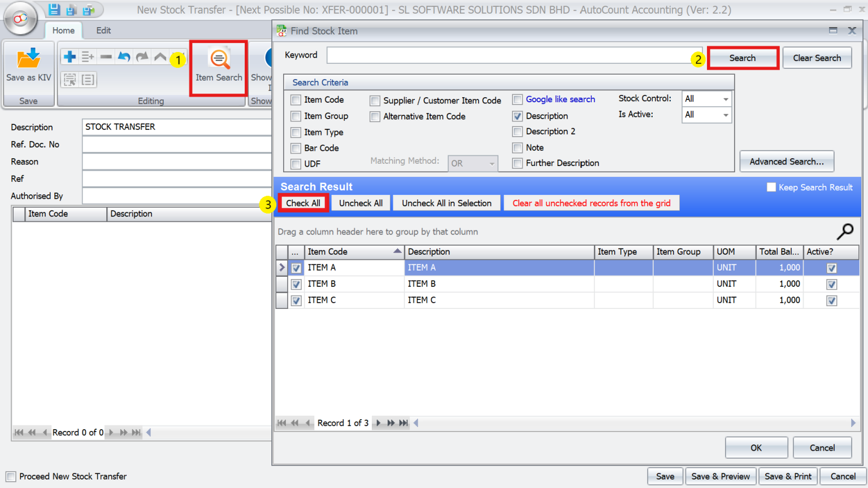
Task: Remove a line using the minus icon
Action: [106, 56]
